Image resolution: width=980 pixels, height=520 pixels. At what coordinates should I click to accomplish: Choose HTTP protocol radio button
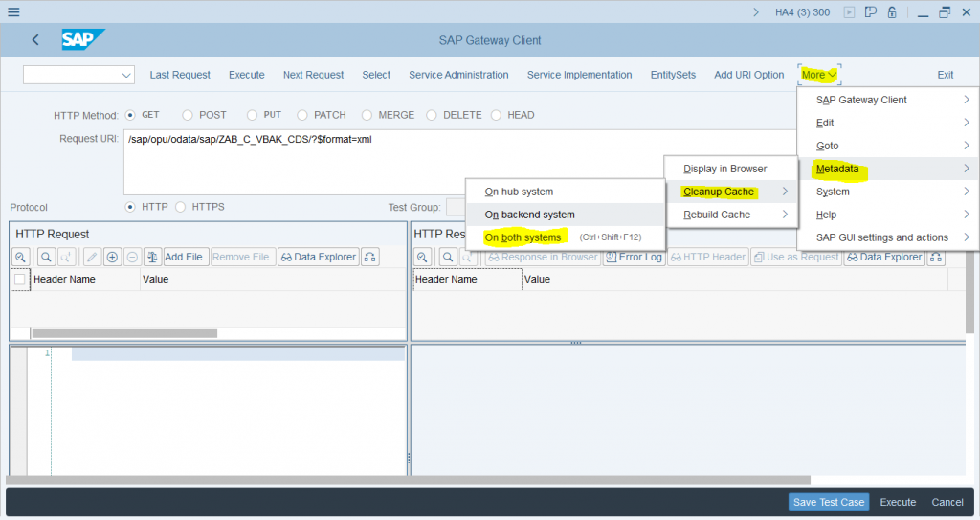click(x=130, y=207)
